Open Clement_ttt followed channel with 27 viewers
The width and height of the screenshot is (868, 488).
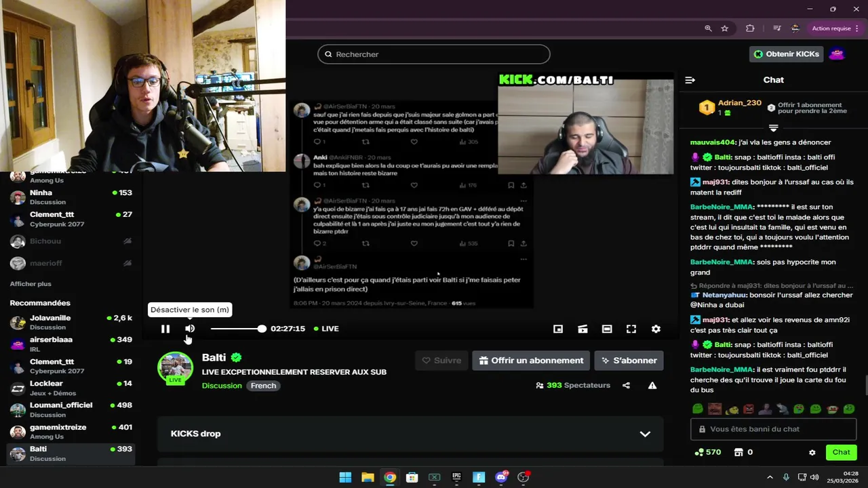click(71, 219)
